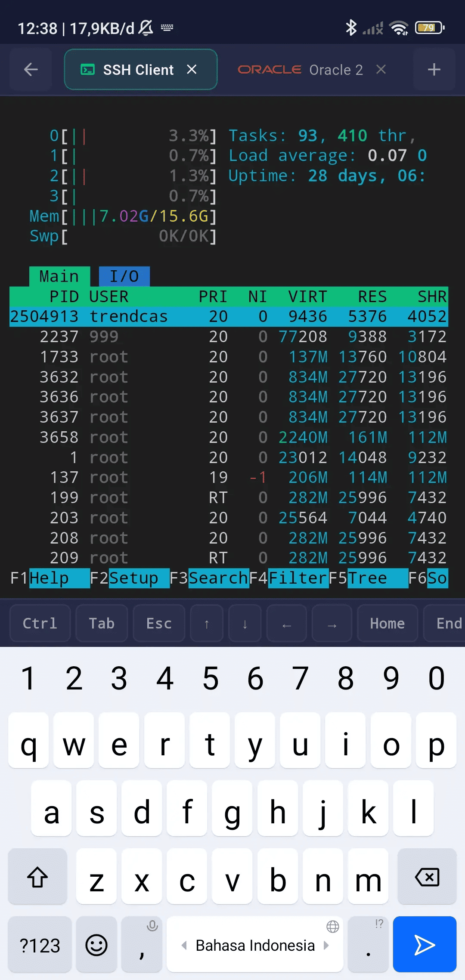This screenshot has width=465, height=980.
Task: Tap the F4 Filter function label
Action: [288, 578]
